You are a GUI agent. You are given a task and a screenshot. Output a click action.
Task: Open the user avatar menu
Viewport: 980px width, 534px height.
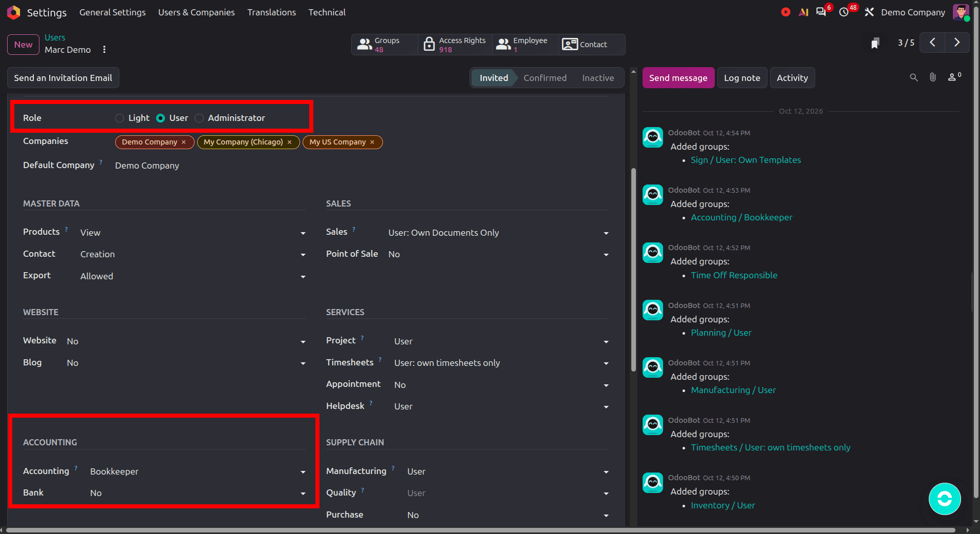[x=961, y=12]
